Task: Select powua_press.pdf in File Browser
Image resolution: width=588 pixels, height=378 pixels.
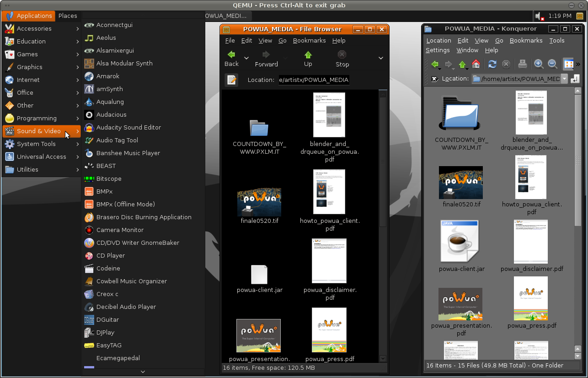Action: click(330, 335)
